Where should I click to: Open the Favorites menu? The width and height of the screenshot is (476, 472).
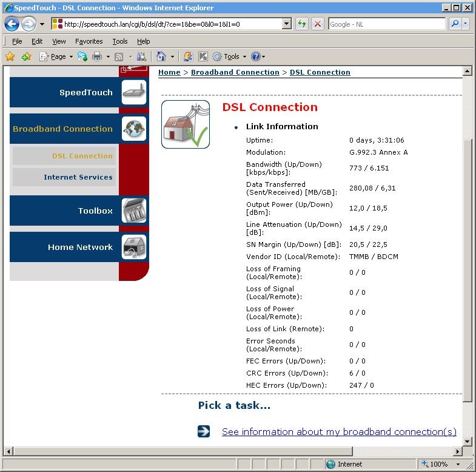[x=89, y=41]
